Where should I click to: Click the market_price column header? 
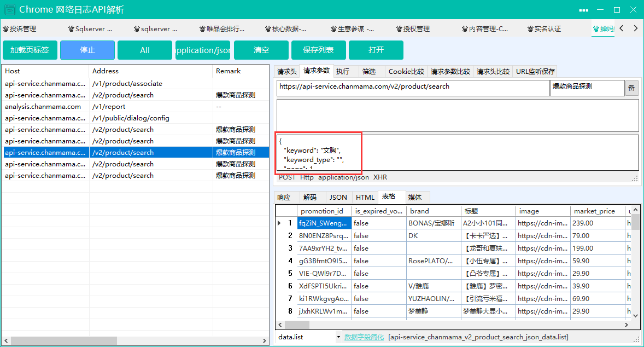(597, 211)
